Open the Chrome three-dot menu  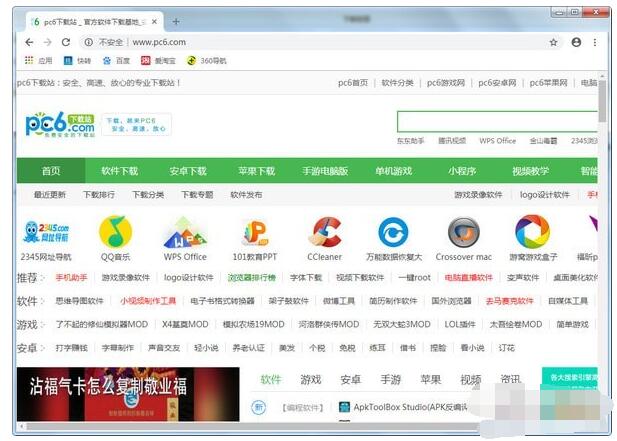(x=595, y=42)
